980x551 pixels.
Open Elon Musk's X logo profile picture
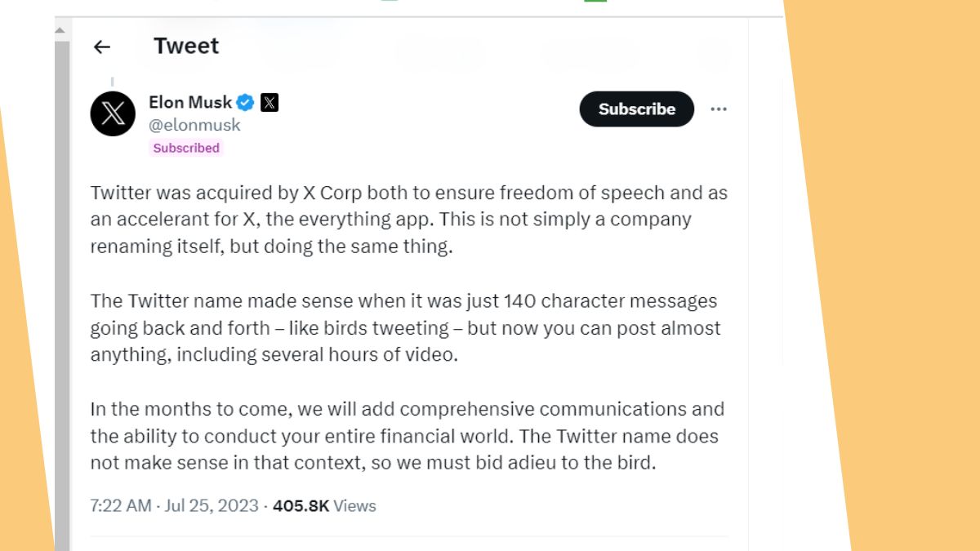pos(113,113)
